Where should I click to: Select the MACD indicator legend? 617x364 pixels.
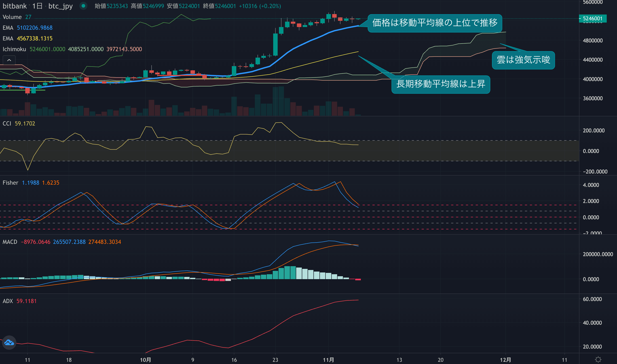pos(10,242)
